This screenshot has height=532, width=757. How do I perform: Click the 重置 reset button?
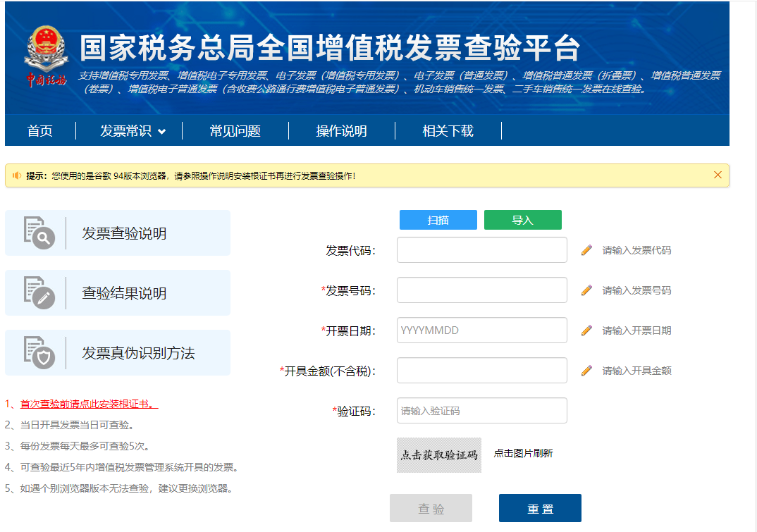[540, 508]
